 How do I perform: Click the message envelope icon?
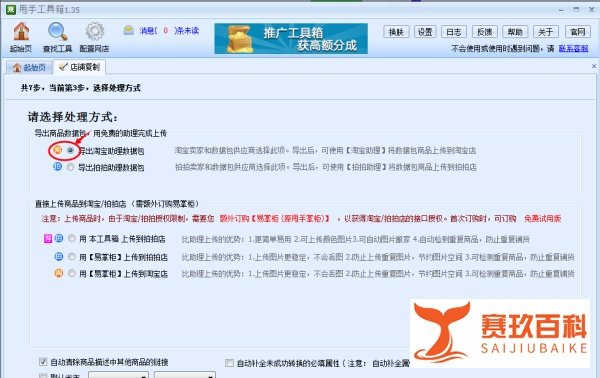(129, 30)
